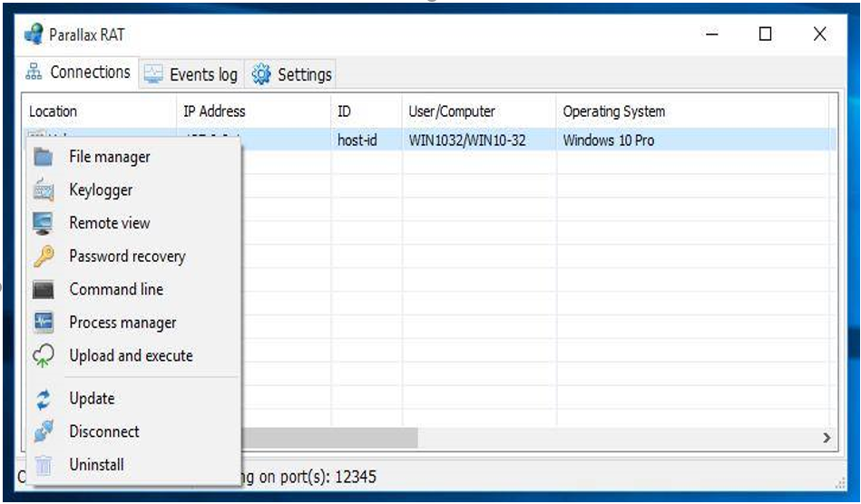Click the horizontal scrollbar thumb
This screenshot has height=504, width=861.
click(329, 438)
